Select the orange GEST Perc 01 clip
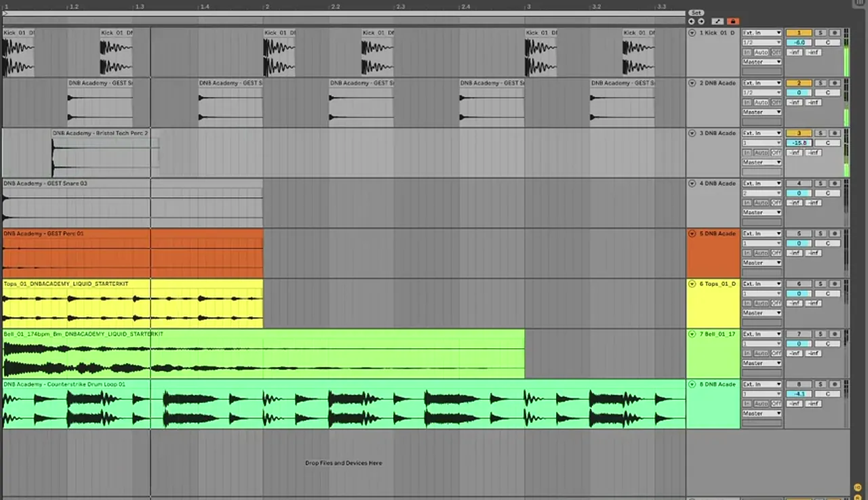The width and height of the screenshot is (868, 500). point(133,253)
